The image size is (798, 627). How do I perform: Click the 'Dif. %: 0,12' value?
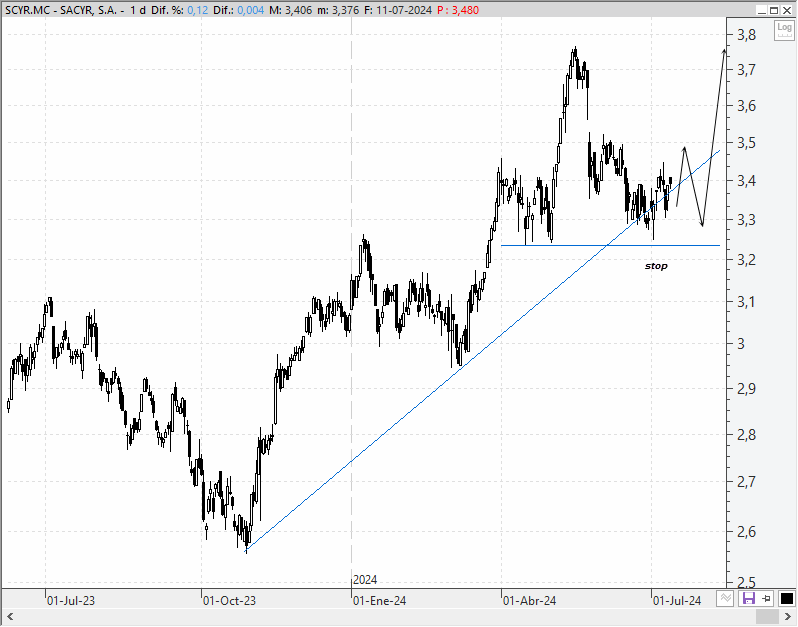[180, 10]
